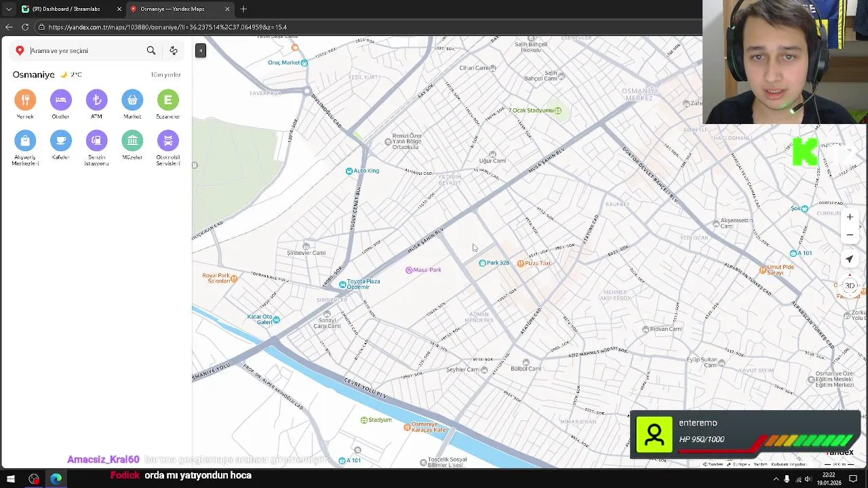
Task: Select the Eczaneler pharmacies category
Action: tap(168, 100)
